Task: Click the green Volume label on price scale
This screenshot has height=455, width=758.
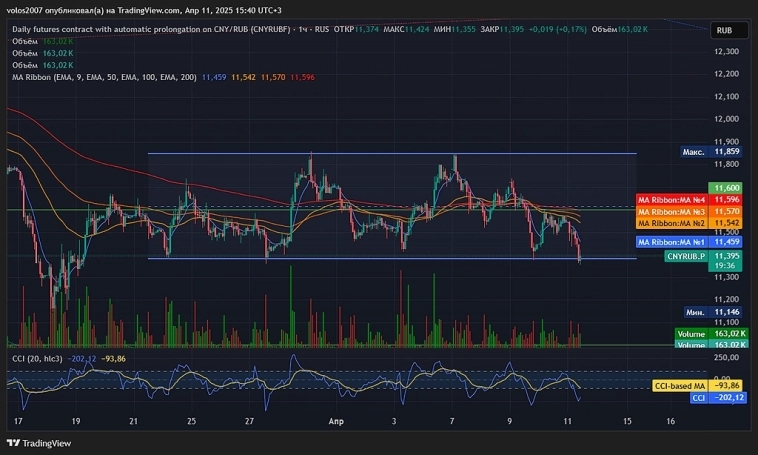Action: [x=690, y=334]
